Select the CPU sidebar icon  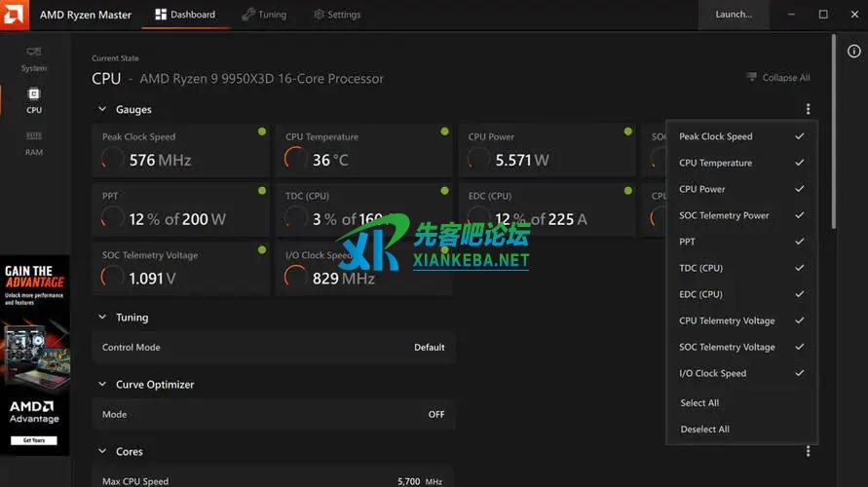click(x=34, y=99)
